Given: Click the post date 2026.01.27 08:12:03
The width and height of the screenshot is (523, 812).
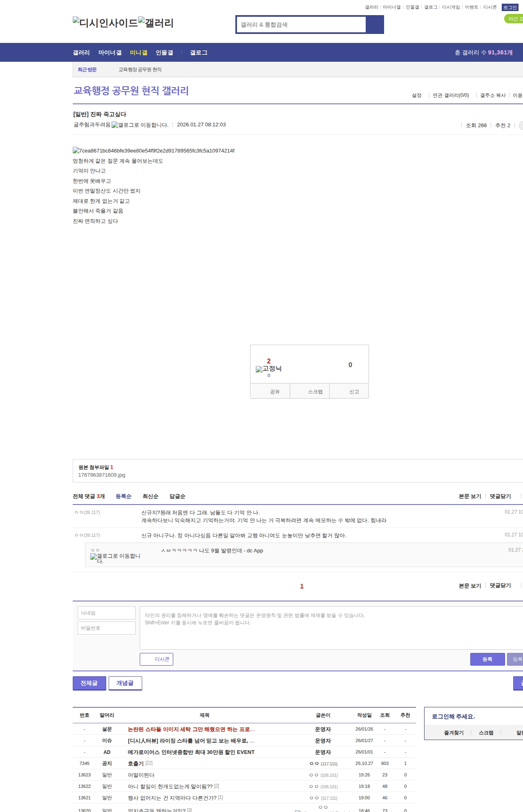Looking at the screenshot, I should point(201,125).
